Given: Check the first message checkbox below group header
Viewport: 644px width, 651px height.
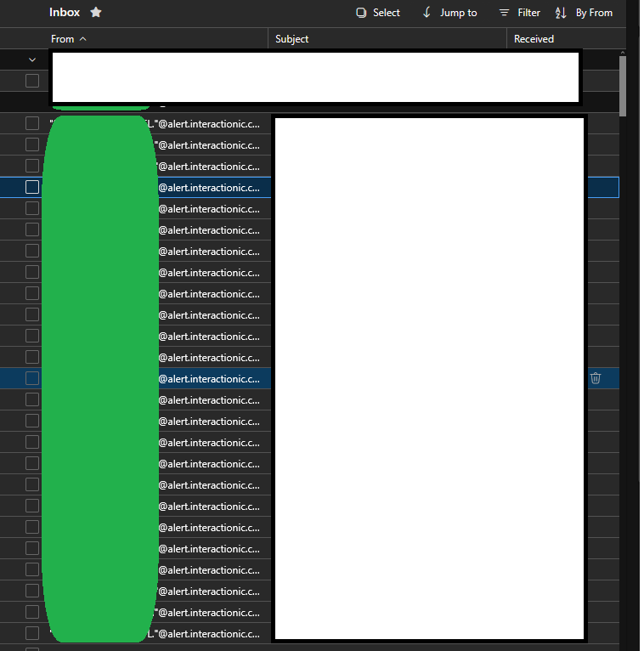Looking at the screenshot, I should tap(32, 81).
